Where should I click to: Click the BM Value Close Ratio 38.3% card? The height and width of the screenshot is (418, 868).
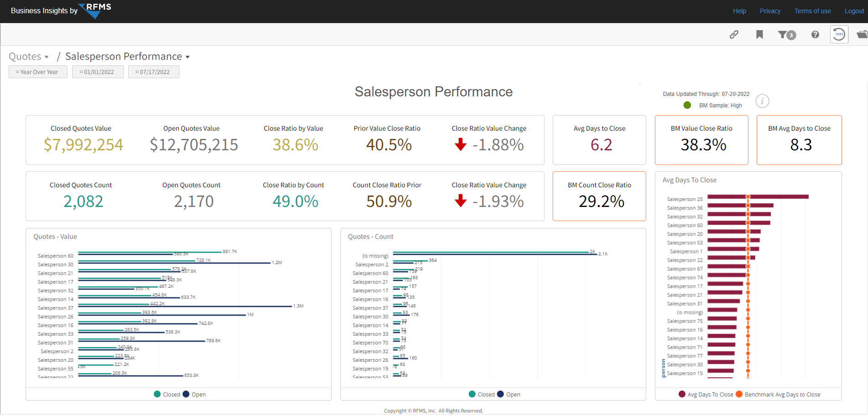701,140
